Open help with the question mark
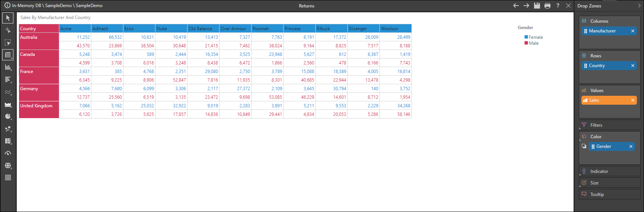644x212 pixels. pyautogui.click(x=558, y=6)
